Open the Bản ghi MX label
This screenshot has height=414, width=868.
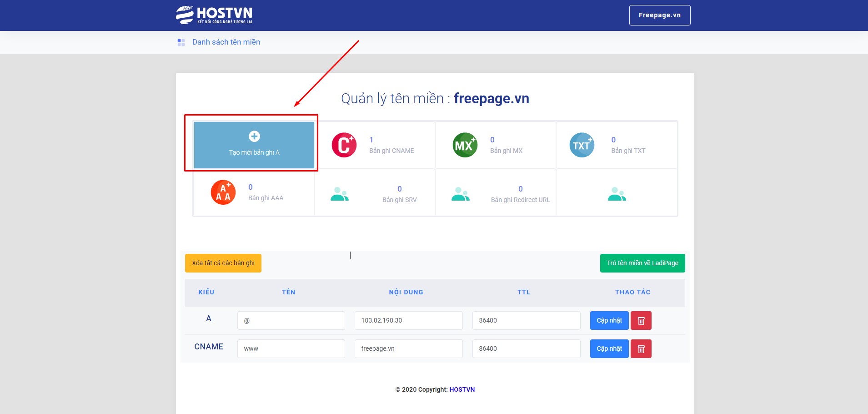tap(506, 151)
